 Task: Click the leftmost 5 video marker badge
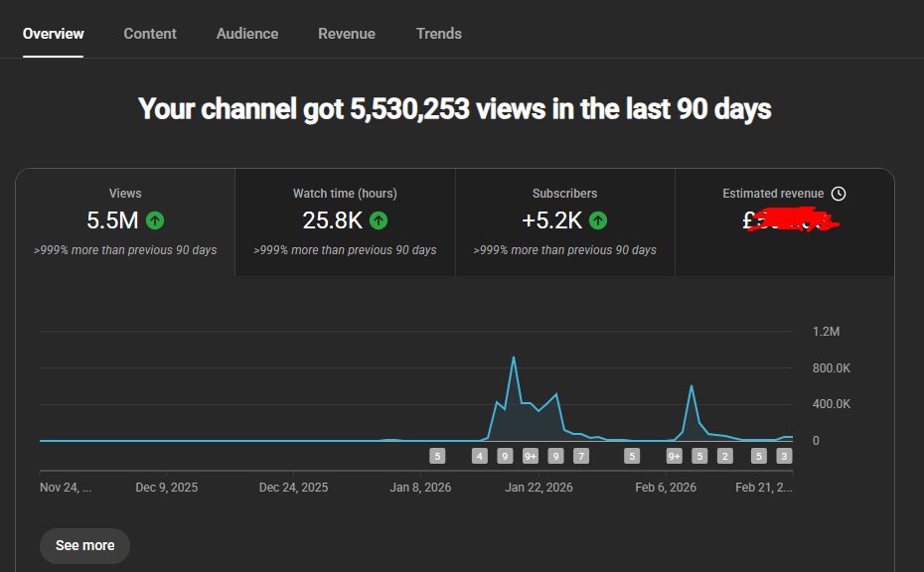click(436, 455)
